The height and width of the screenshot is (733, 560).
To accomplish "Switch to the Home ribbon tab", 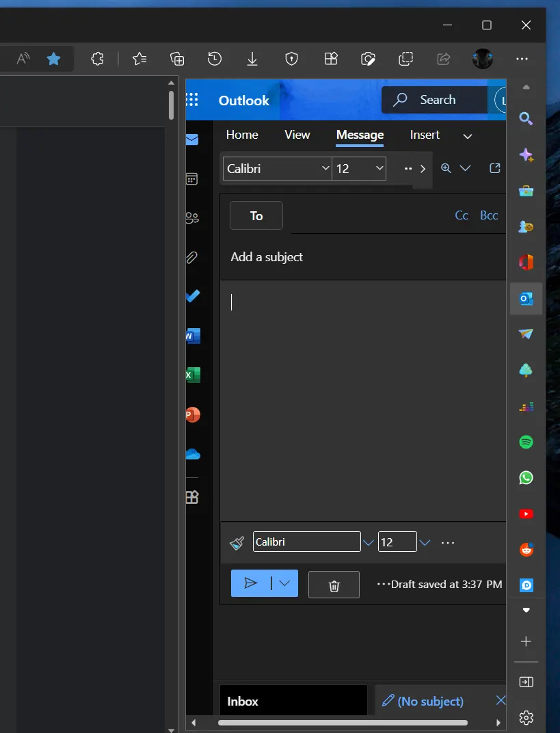I will [242, 135].
